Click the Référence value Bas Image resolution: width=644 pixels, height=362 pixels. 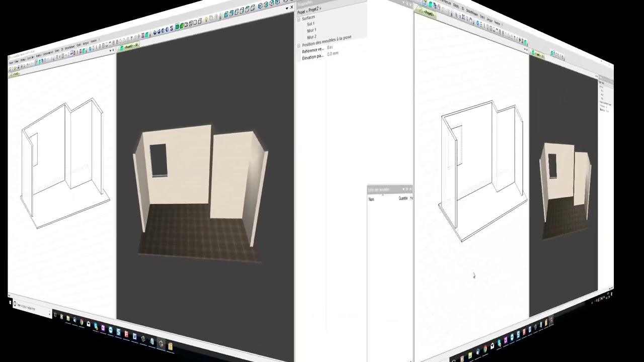point(330,47)
